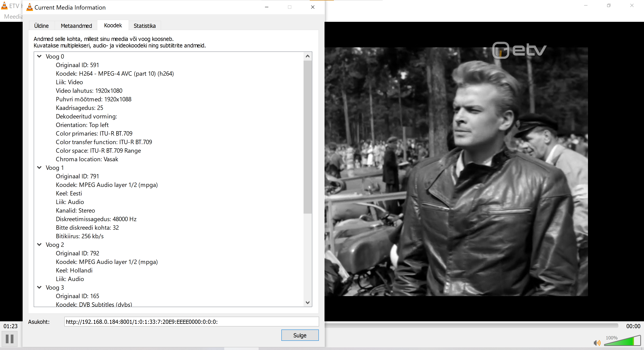Screen dimensions: 644x350
Task: Click the VLC cone icon in dialog title
Action: pos(30,7)
